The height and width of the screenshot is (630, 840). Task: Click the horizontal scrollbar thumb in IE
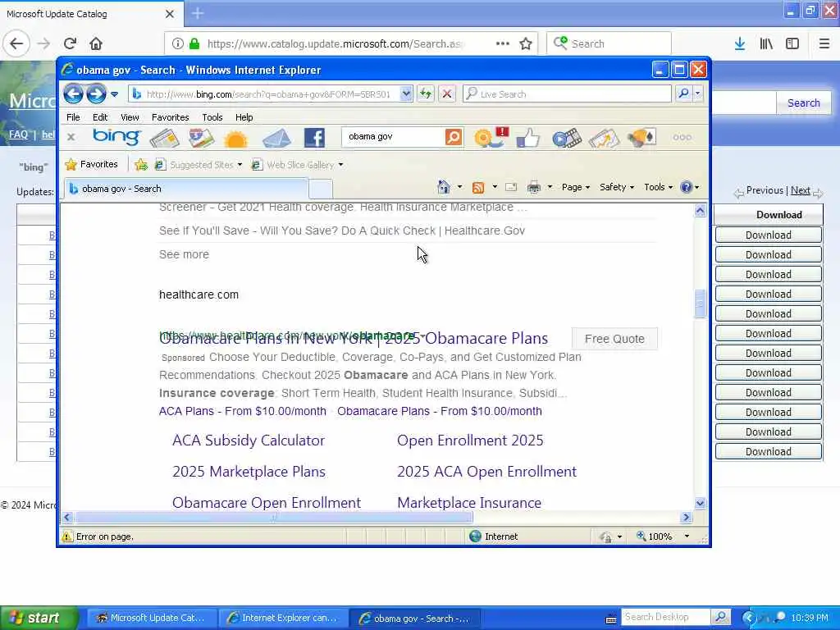pos(274,518)
